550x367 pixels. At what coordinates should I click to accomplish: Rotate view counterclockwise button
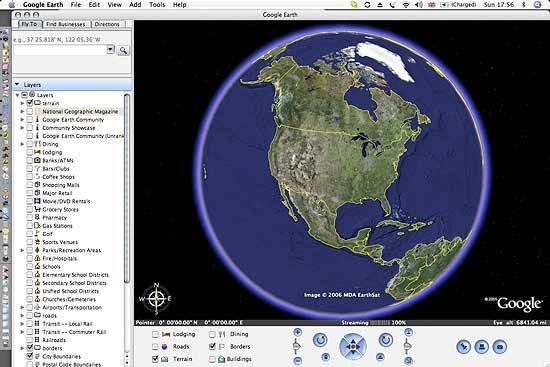pyautogui.click(x=320, y=340)
